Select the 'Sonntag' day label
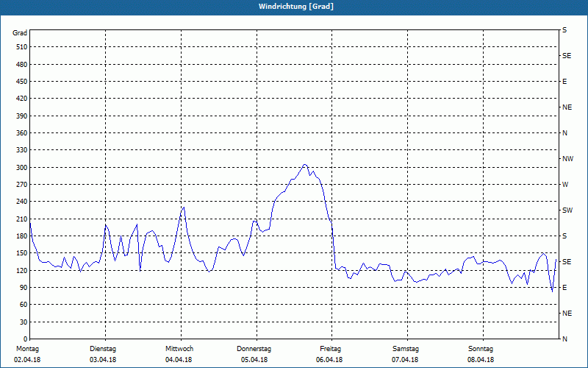The image size is (588, 368). [x=481, y=349]
